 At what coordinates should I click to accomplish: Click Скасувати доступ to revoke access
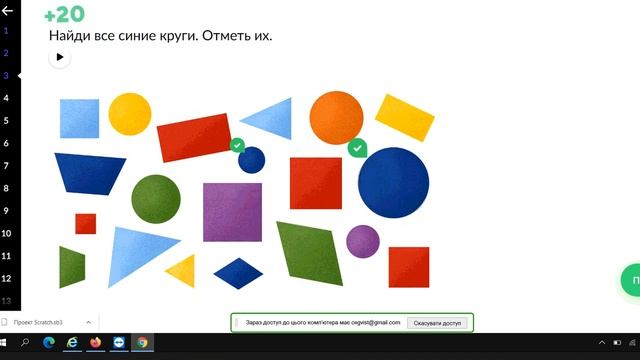437,323
